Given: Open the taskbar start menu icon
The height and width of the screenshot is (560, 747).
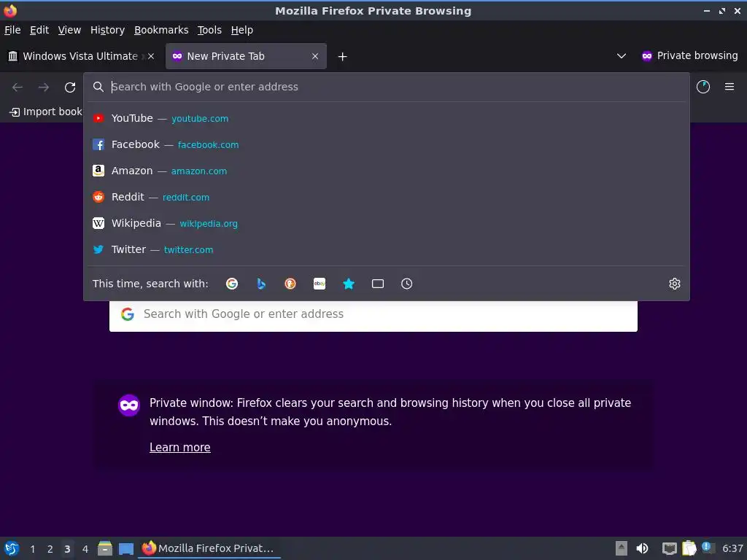Looking at the screenshot, I should (12, 548).
